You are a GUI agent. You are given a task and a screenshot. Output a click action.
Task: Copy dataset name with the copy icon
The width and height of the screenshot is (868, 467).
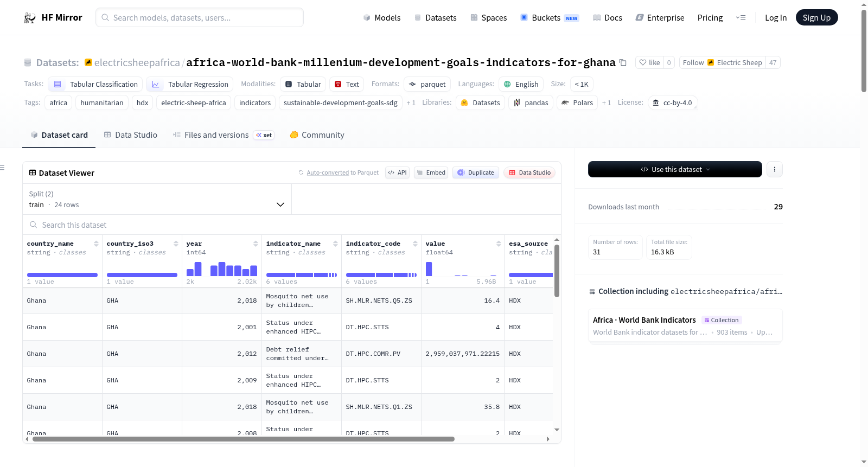pyautogui.click(x=623, y=63)
